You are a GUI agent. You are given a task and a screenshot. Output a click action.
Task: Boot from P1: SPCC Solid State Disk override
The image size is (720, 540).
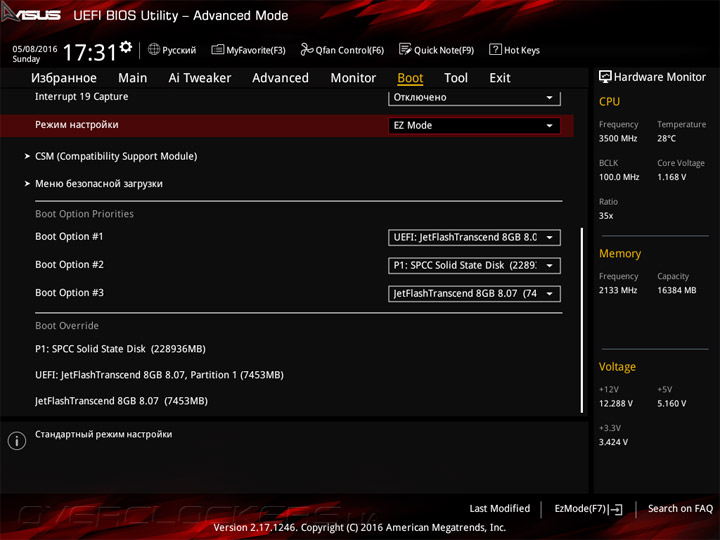(120, 349)
